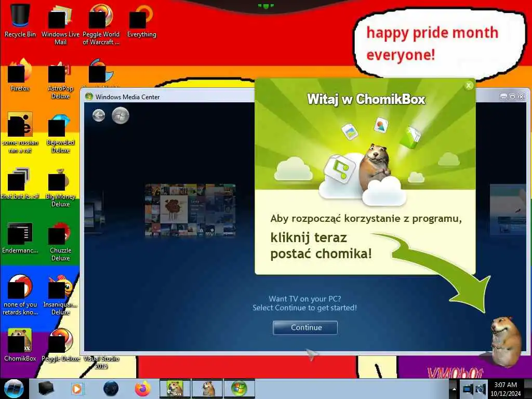Show hidden icons in the system tray
This screenshot has height=399, width=532.
pyautogui.click(x=453, y=389)
